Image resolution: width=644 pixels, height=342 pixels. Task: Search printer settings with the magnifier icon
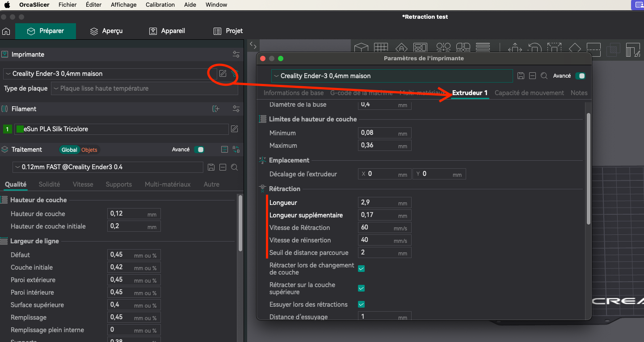point(544,76)
